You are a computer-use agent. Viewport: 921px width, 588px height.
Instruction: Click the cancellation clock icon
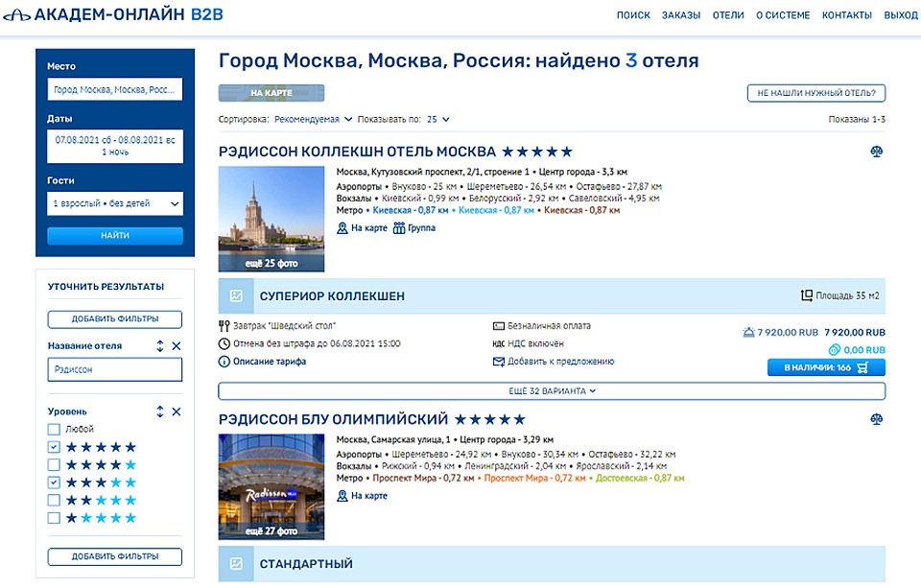pos(224,343)
